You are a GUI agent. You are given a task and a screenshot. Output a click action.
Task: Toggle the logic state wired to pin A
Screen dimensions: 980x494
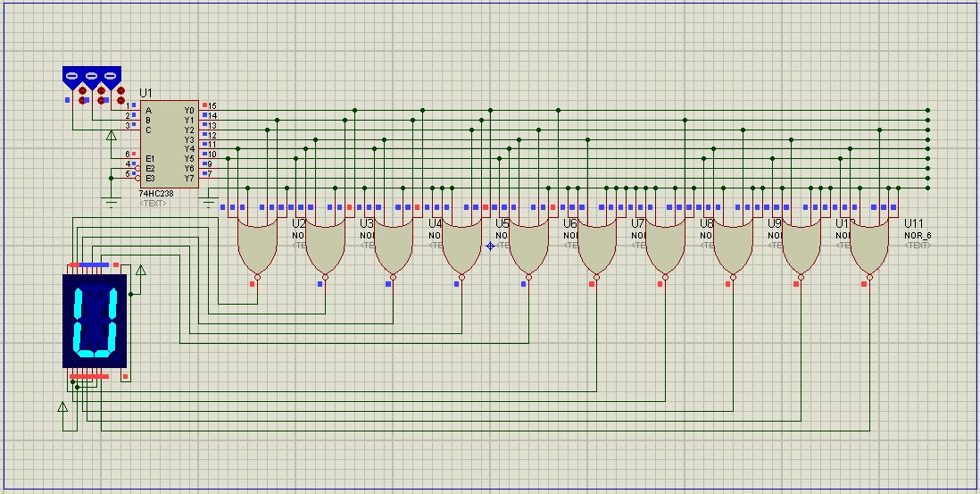111,78
